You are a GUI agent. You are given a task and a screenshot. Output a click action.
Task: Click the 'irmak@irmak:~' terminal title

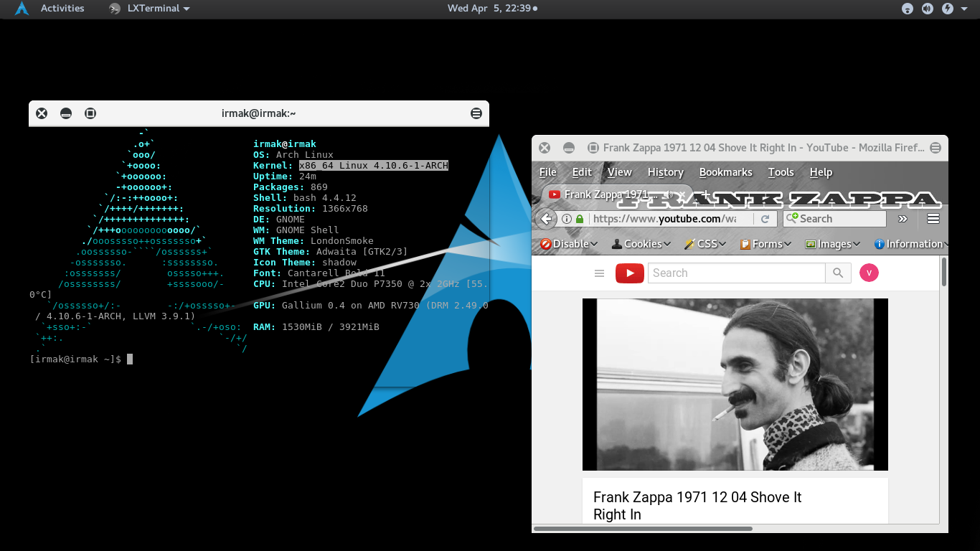click(x=259, y=113)
